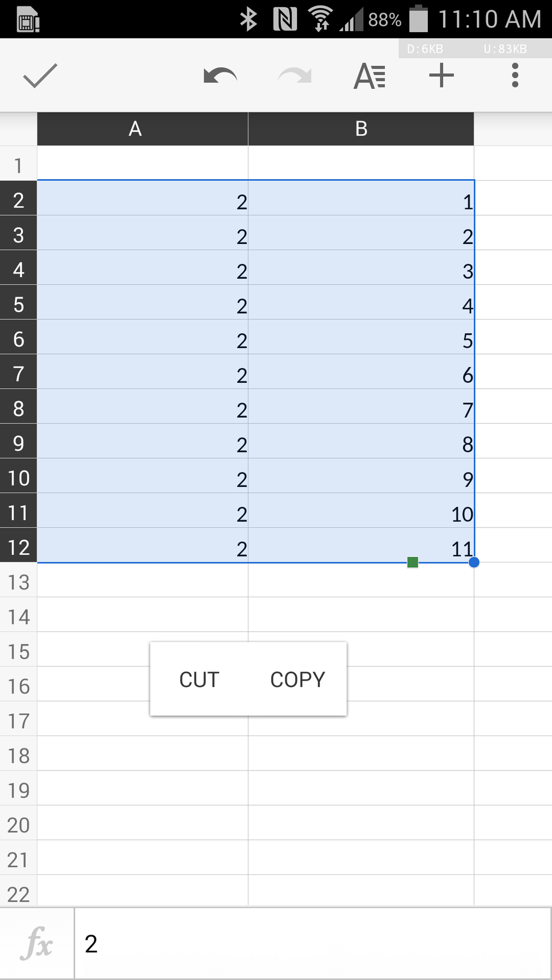Choose COPY from the context menu
Screen dimensions: 552x980
(297, 679)
